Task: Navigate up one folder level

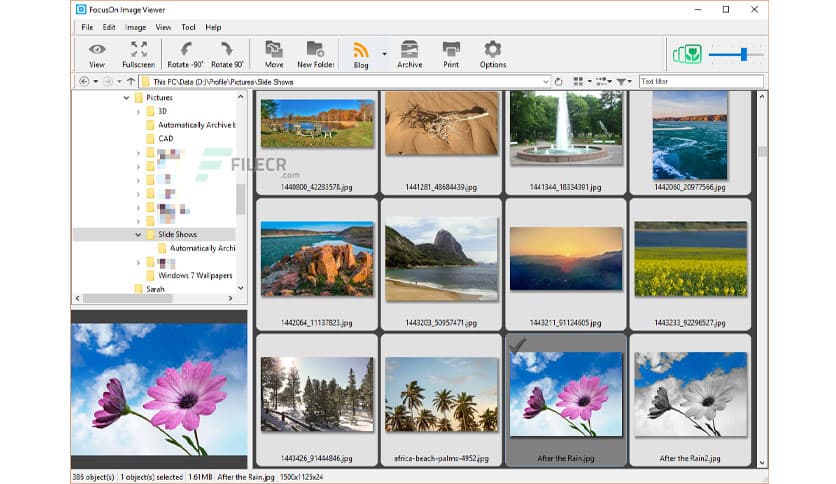Action: [x=131, y=82]
